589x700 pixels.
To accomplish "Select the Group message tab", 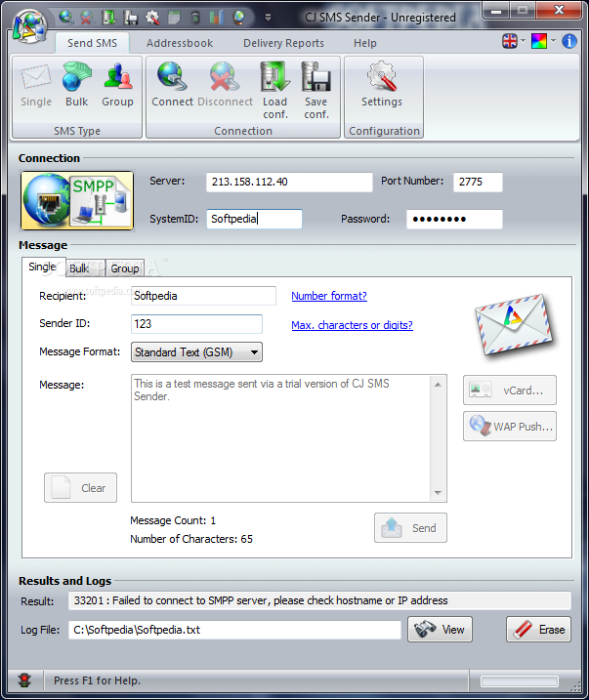I will (125, 268).
